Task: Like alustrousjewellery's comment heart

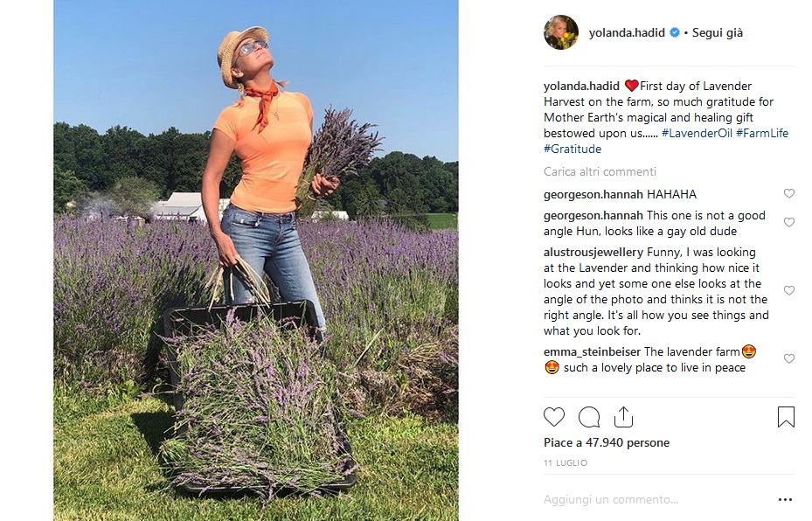Action: 788,291
